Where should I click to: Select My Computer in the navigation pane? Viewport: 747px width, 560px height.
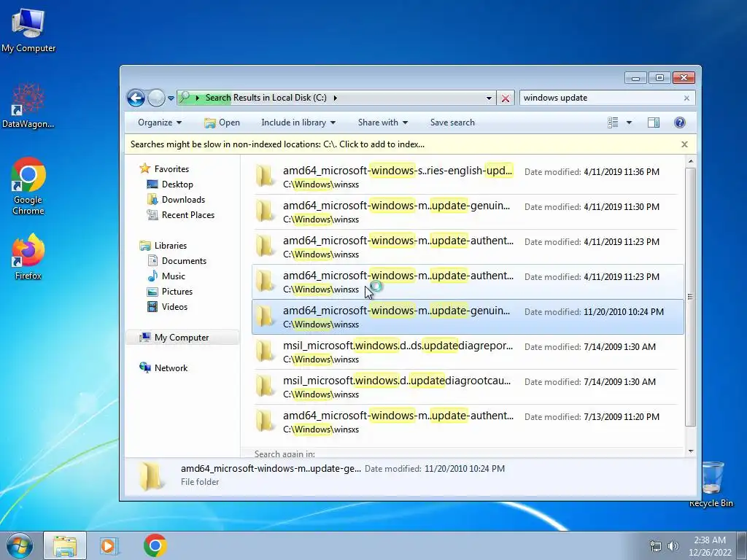182,338
